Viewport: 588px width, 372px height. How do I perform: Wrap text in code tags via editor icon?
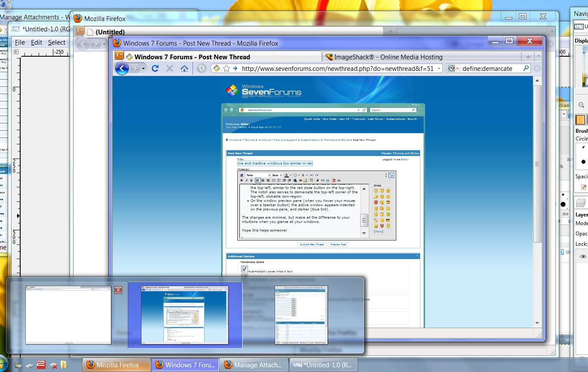point(317,181)
